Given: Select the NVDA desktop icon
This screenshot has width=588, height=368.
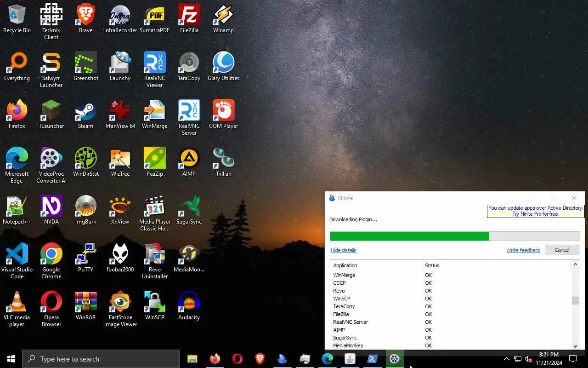Looking at the screenshot, I should point(51,210).
